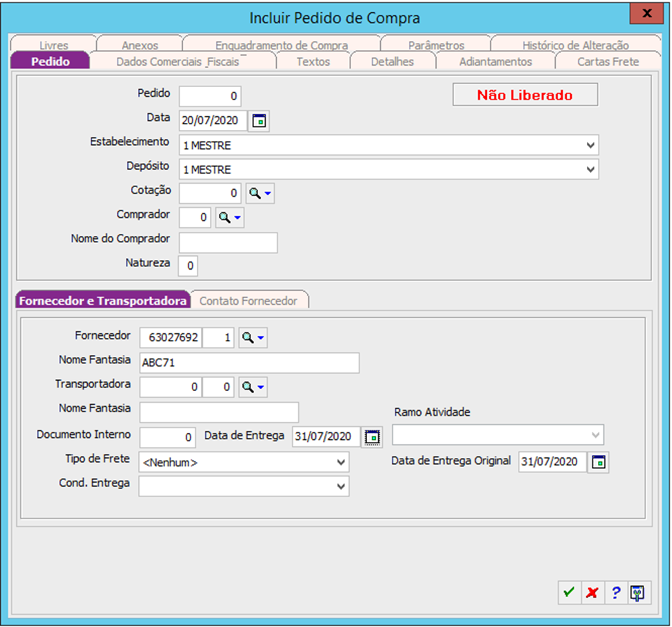Click the empty Transportadora Nome Fantasia field
Screen dimensions: 672x627
[219, 413]
